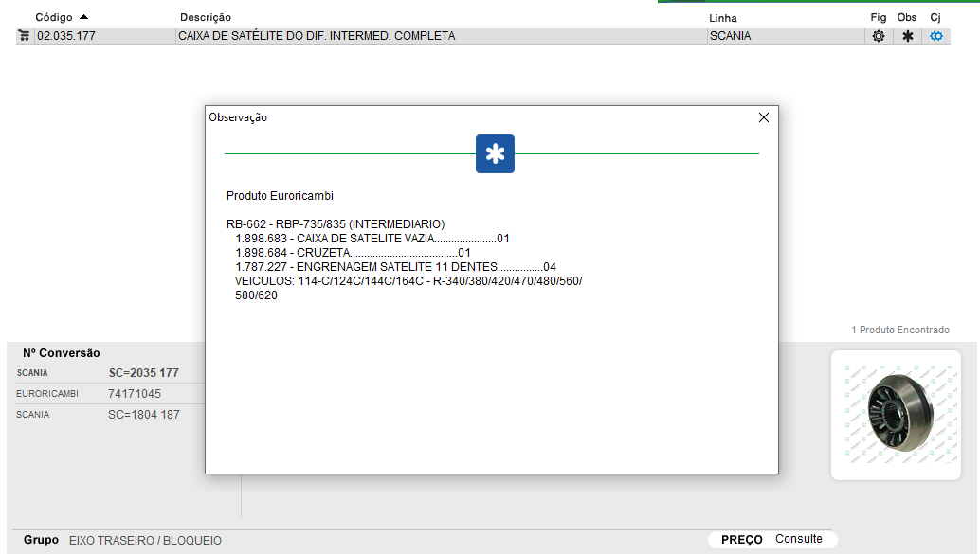Screen dimensions: 980x554
Task: Open the product image thumbnail
Action: 896,415
